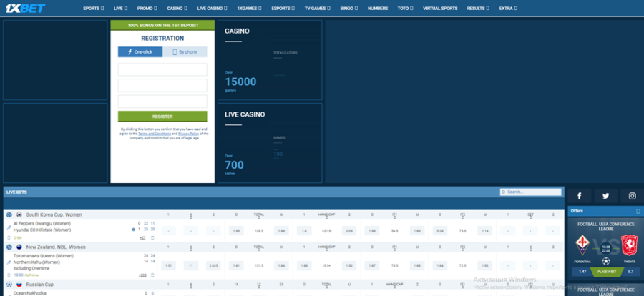Open the BINGO dropdown menu
This screenshot has width=644, height=296.
(349, 8)
